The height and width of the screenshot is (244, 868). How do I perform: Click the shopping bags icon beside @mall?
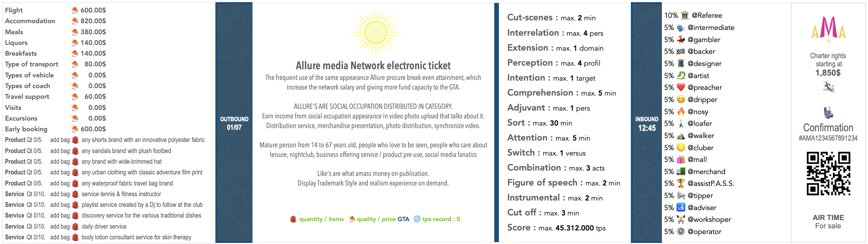(x=681, y=159)
